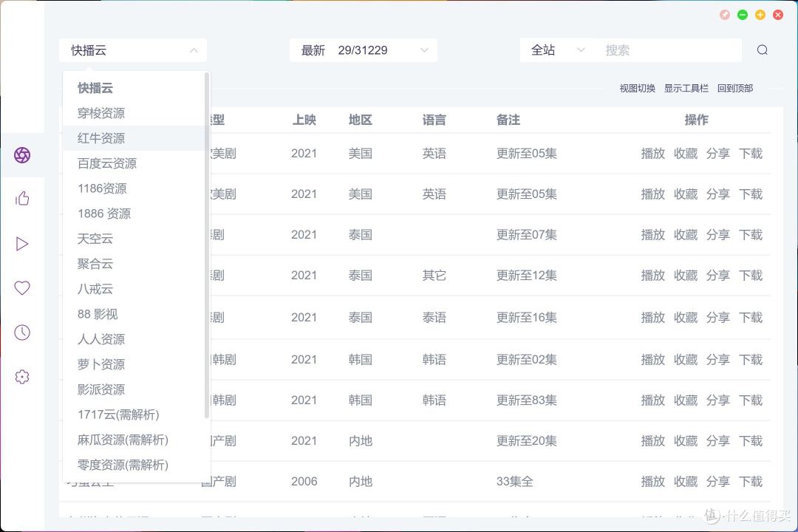Pick 零度资源(需解析) from the list
The height and width of the screenshot is (532, 798).
(x=133, y=465)
